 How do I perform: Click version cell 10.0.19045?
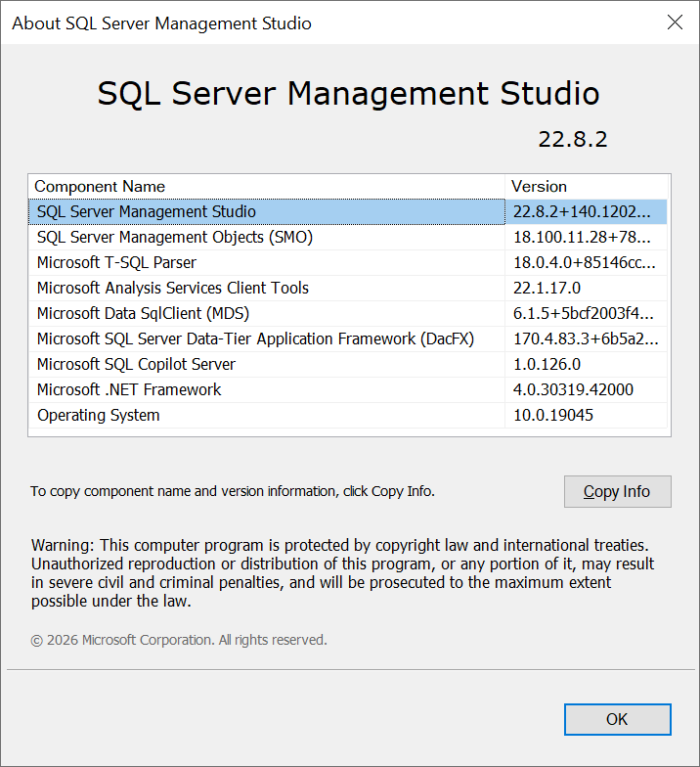point(587,415)
